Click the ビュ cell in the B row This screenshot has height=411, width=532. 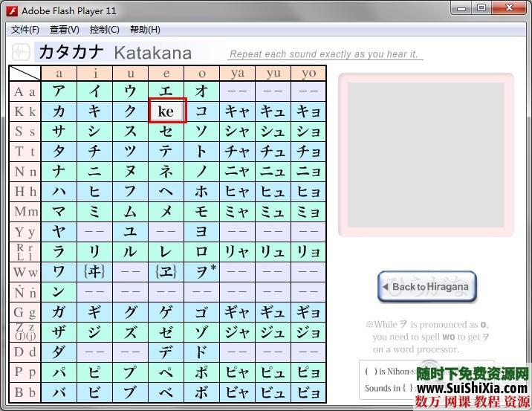(273, 392)
